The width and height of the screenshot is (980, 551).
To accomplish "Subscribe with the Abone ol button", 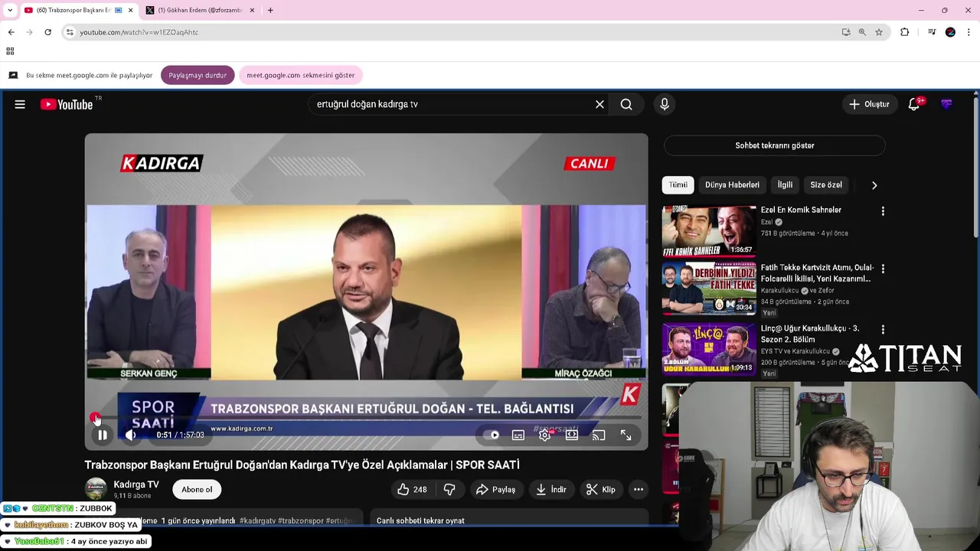I will tap(197, 489).
